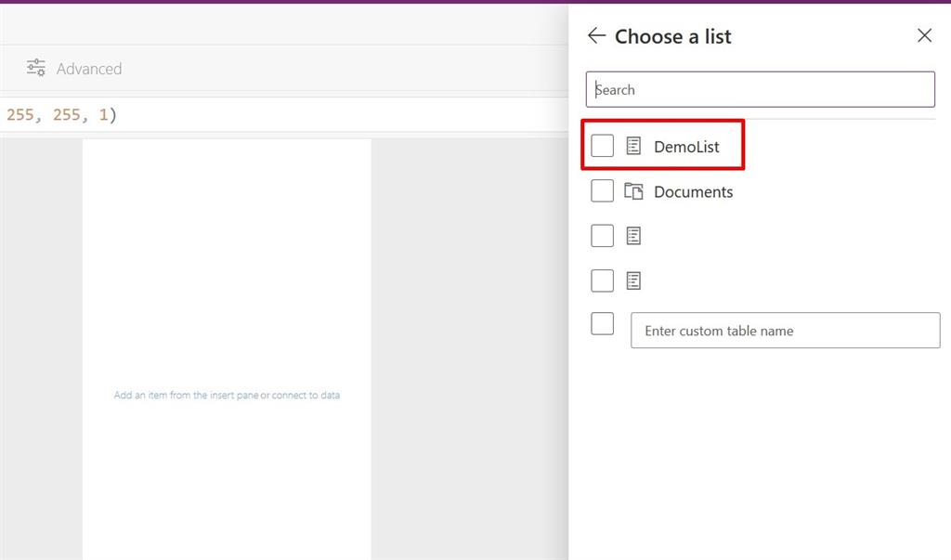This screenshot has height=560, width=951.
Task: Check the DemoList checkbox
Action: pos(602,145)
